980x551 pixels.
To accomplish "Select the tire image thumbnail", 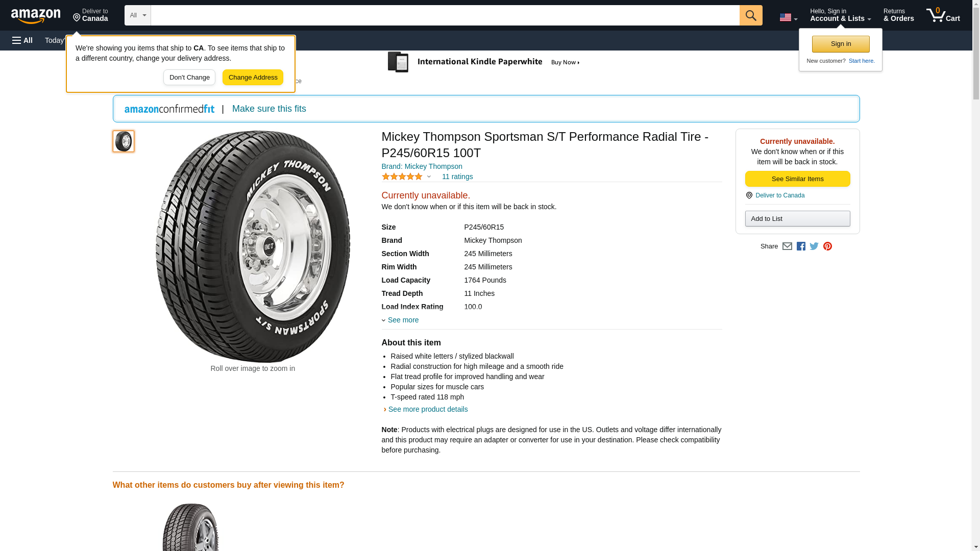I will [x=124, y=141].
